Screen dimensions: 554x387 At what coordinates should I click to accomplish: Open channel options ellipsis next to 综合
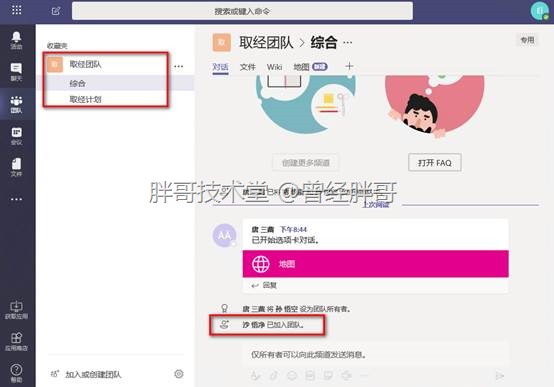click(x=348, y=43)
